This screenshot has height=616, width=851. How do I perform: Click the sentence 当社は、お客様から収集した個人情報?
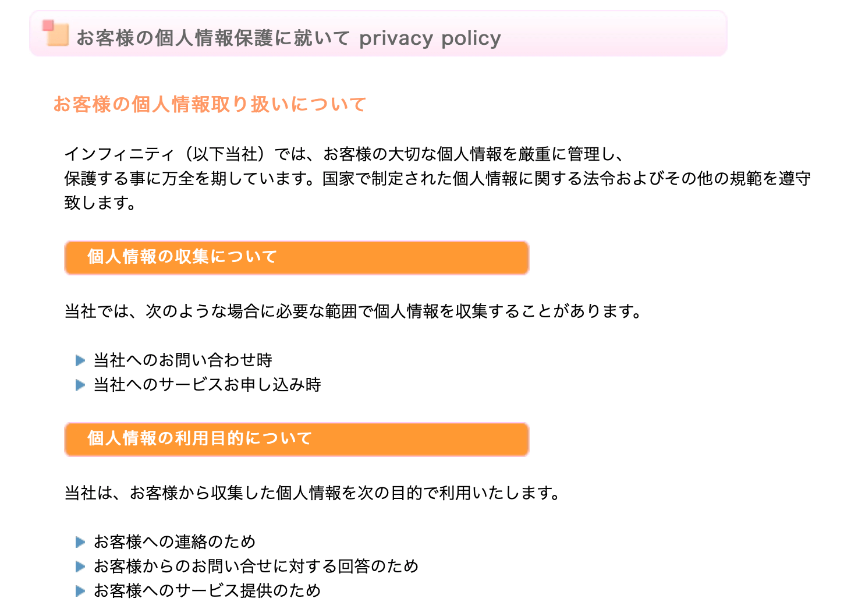[x=313, y=493]
